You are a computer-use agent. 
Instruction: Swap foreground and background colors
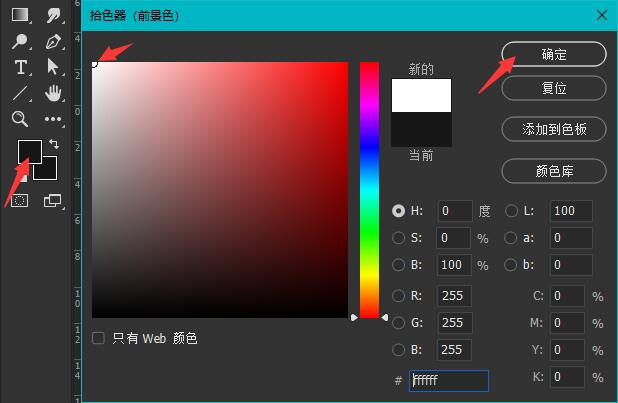(54, 144)
